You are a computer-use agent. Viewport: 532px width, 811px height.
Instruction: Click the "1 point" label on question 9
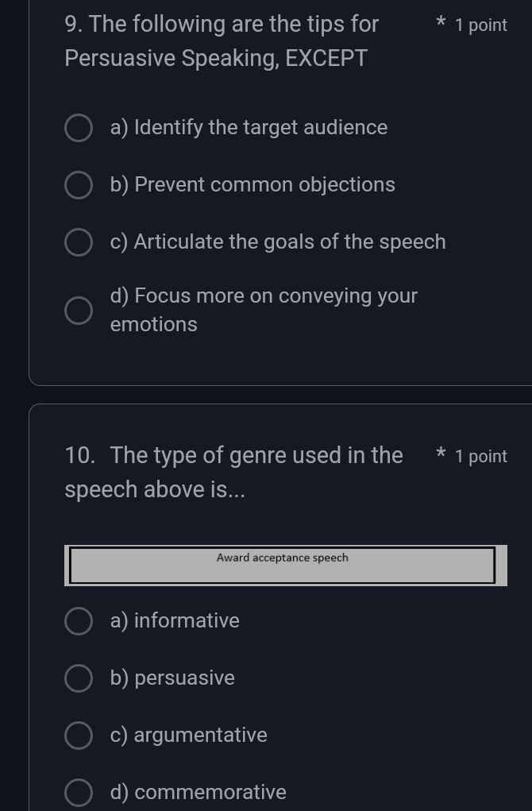481,25
